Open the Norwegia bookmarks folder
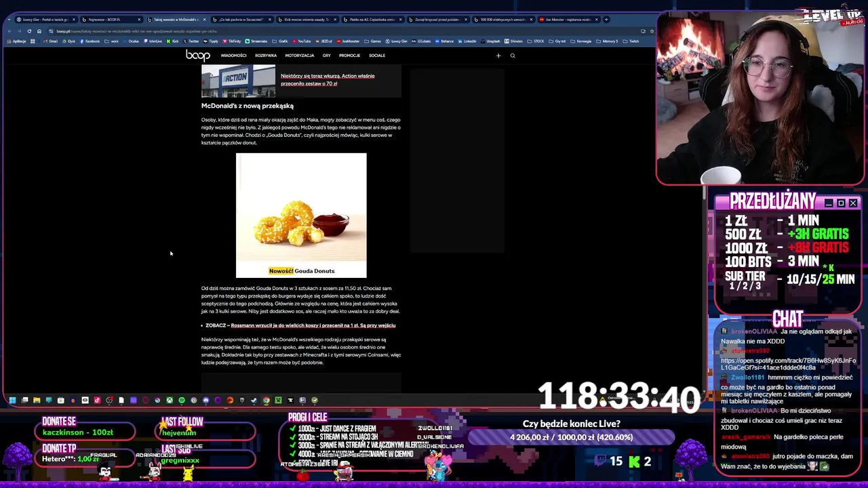868x488 pixels. (583, 41)
